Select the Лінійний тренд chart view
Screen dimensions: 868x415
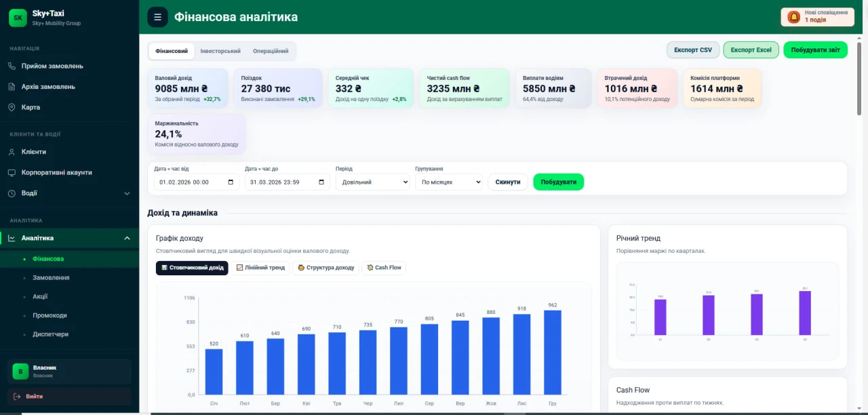click(260, 268)
